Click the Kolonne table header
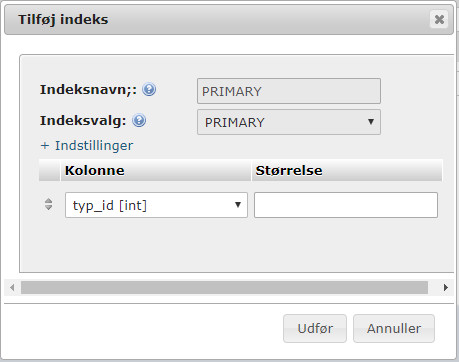The image size is (459, 362). click(x=156, y=170)
